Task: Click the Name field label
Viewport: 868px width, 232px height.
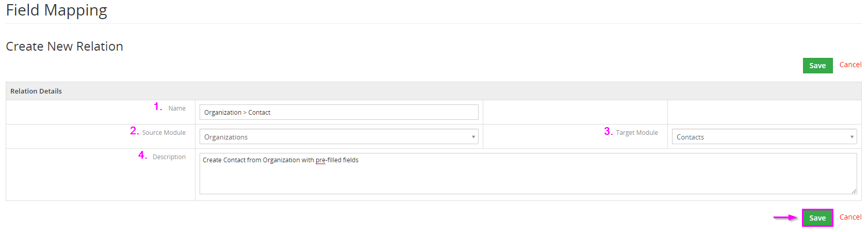Action: [177, 109]
